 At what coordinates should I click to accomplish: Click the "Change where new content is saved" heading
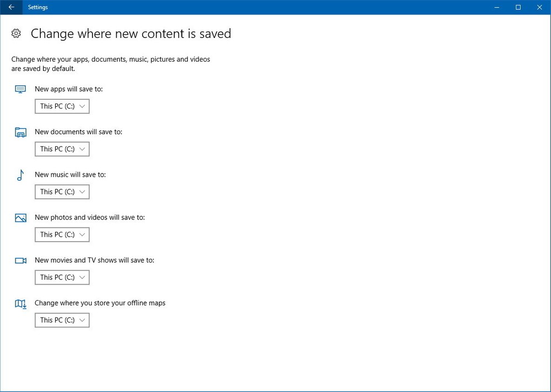pos(131,34)
